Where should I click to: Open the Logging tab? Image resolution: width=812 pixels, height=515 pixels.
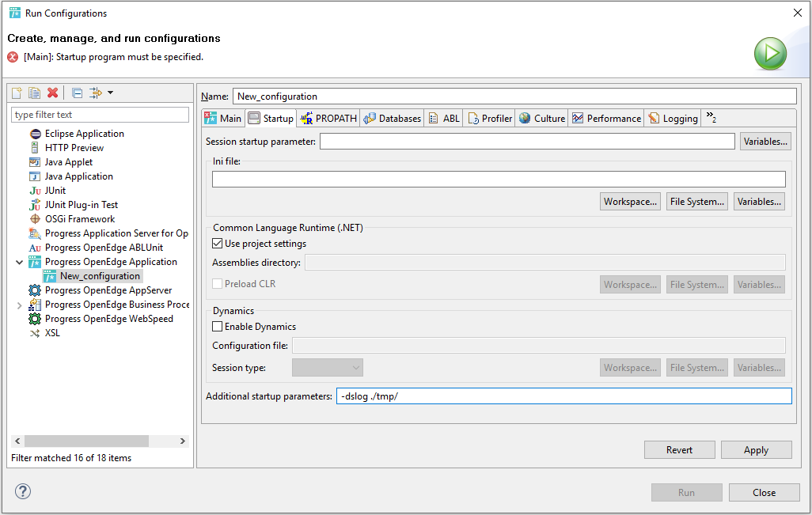pyautogui.click(x=673, y=119)
